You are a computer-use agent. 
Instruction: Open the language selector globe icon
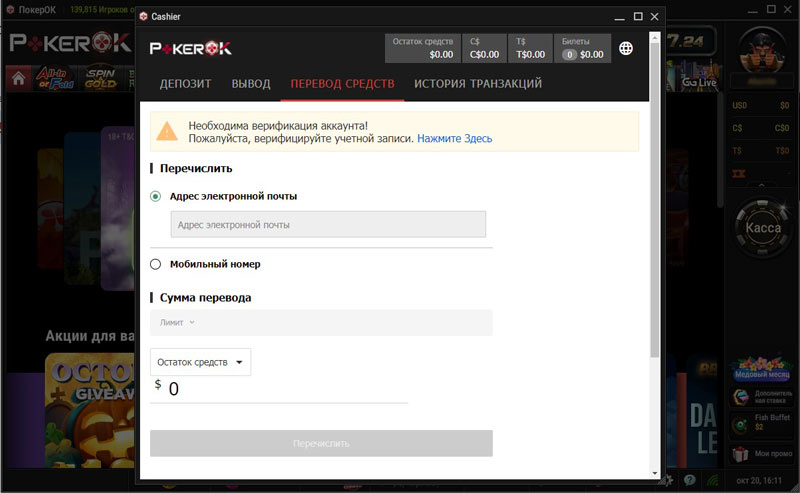tap(626, 48)
